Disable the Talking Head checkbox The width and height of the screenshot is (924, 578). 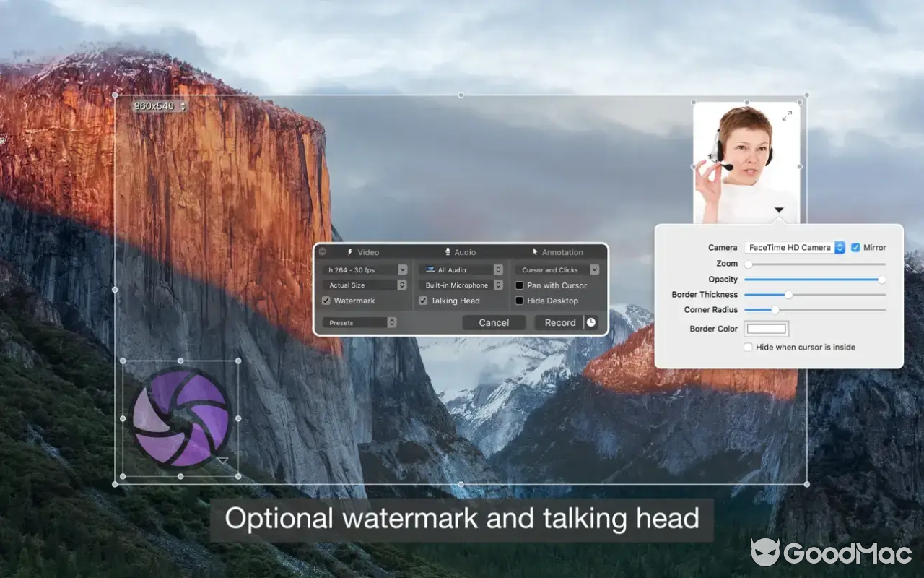(x=423, y=301)
